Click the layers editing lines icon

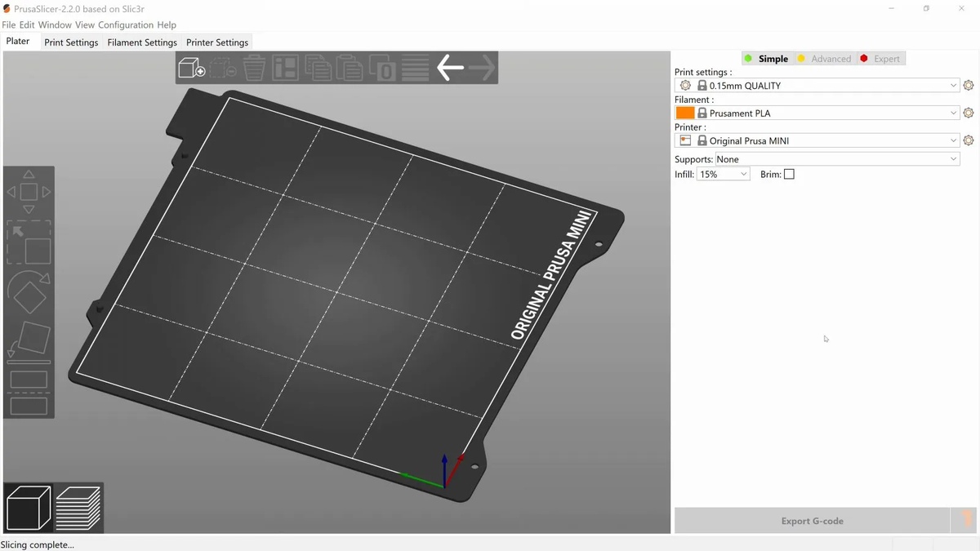point(415,68)
